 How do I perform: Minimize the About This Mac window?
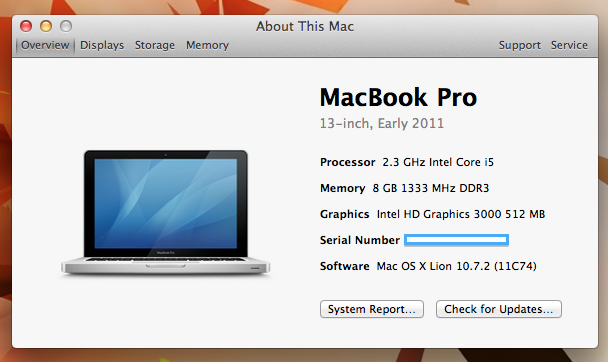pyautogui.click(x=46, y=26)
